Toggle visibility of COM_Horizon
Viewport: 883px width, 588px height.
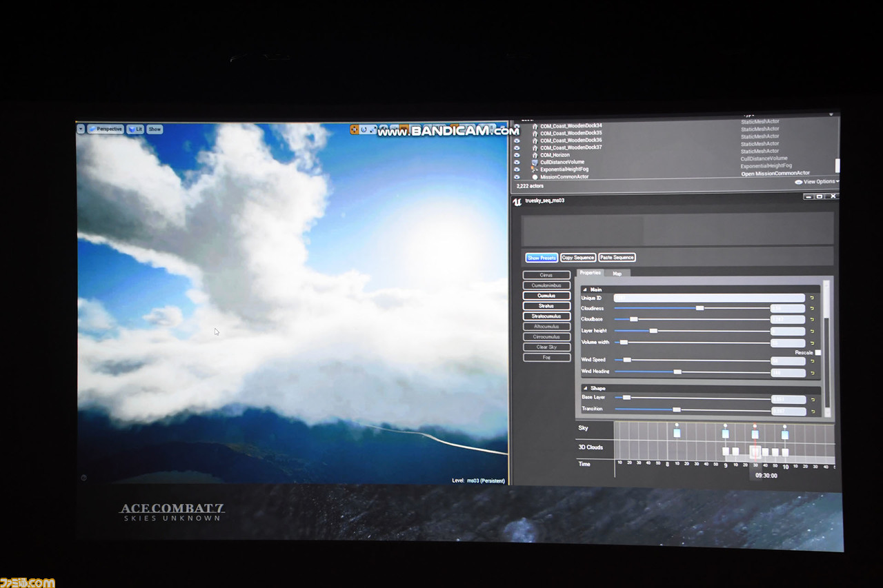pyautogui.click(x=517, y=154)
